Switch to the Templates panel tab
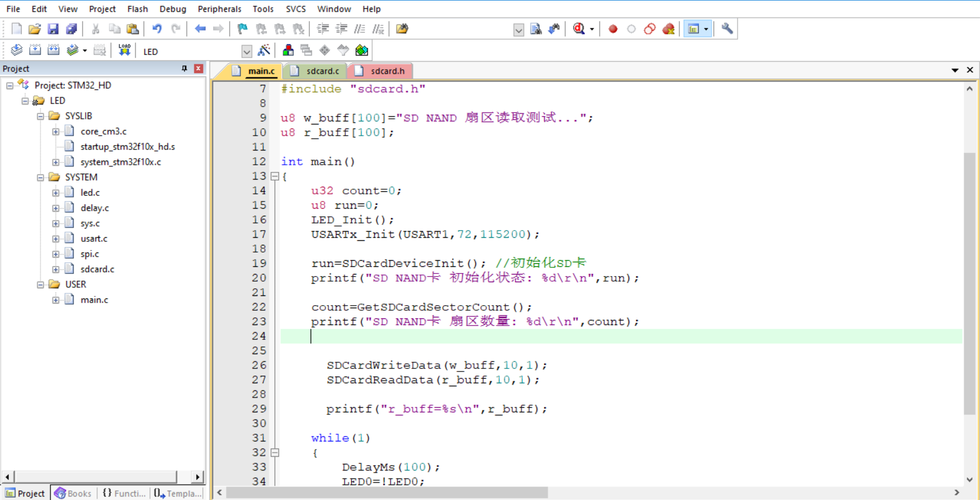 (x=177, y=493)
